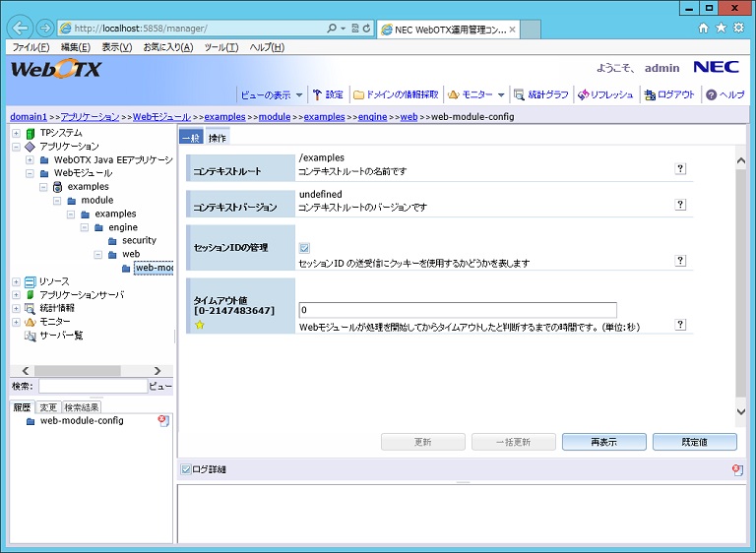
Task: Click the 設定 settings toolbar icon
Action: (317, 95)
